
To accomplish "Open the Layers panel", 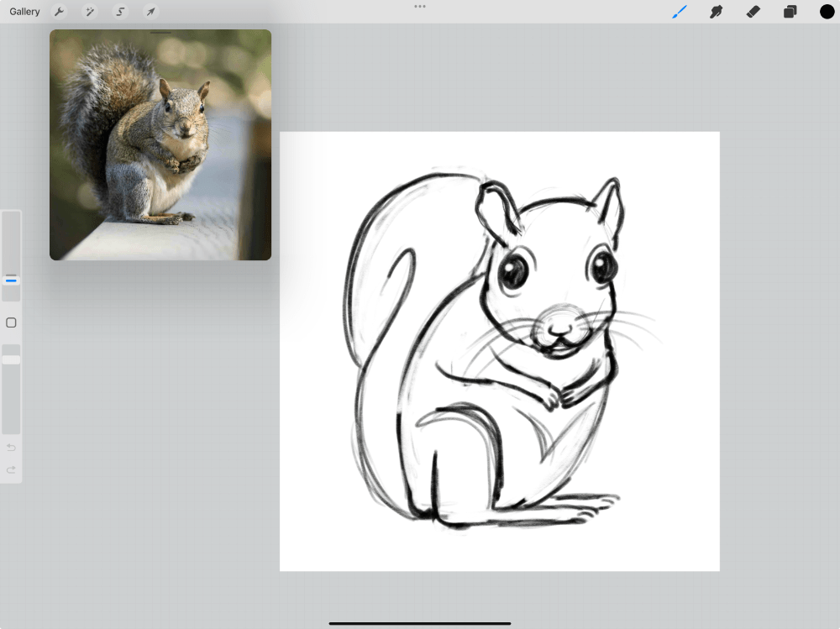I will point(790,12).
